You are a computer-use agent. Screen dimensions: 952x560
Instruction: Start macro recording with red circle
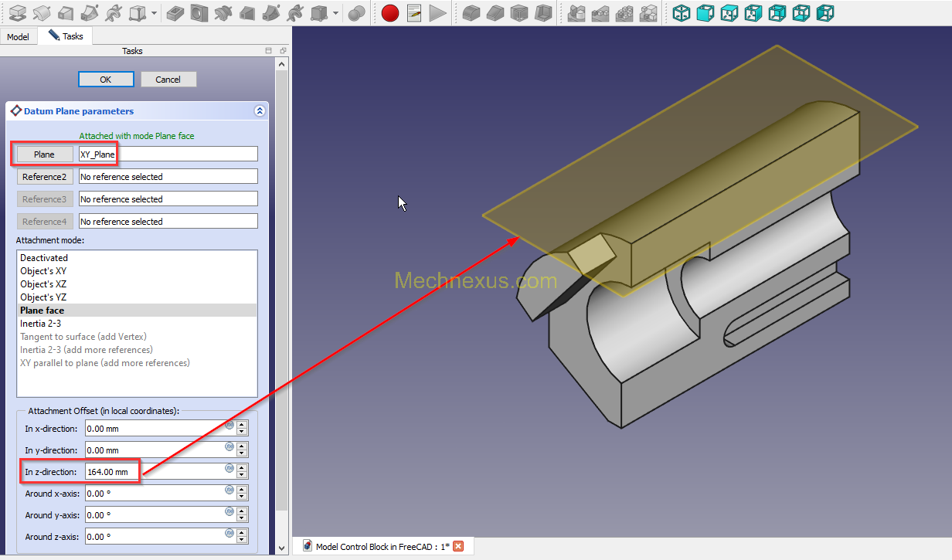coord(390,12)
